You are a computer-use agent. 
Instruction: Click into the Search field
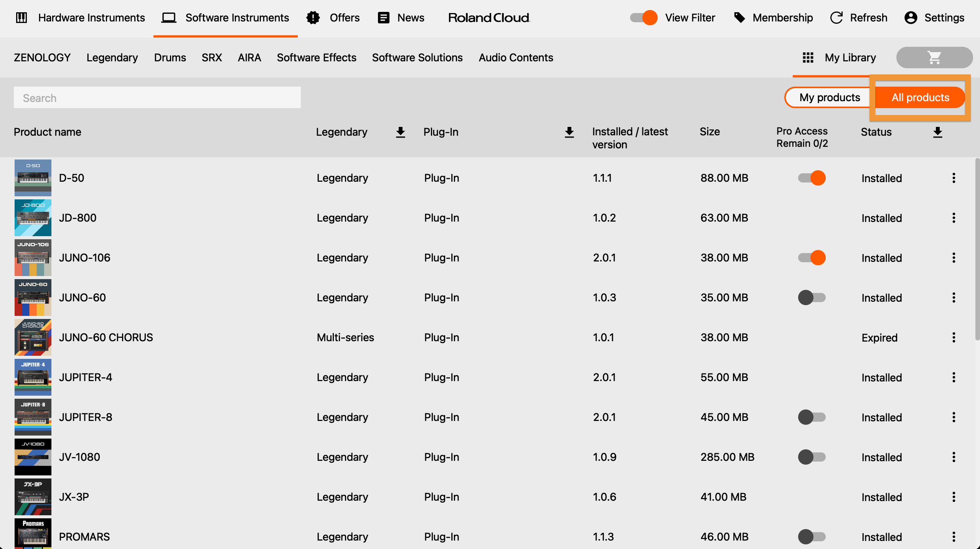click(x=157, y=97)
